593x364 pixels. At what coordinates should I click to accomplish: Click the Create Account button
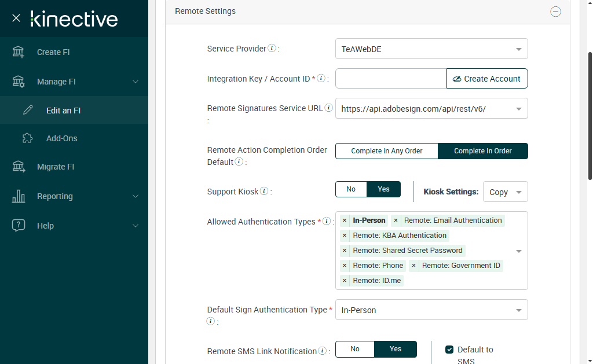pyautogui.click(x=486, y=79)
